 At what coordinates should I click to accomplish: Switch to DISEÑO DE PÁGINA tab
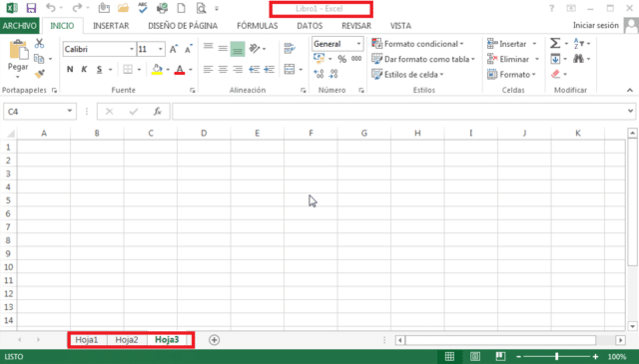tap(183, 26)
